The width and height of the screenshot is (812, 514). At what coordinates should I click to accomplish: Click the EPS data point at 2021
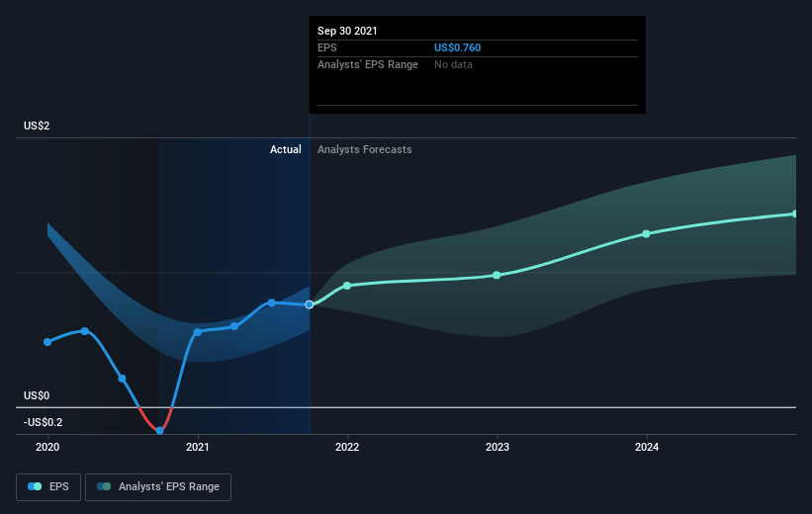197,332
